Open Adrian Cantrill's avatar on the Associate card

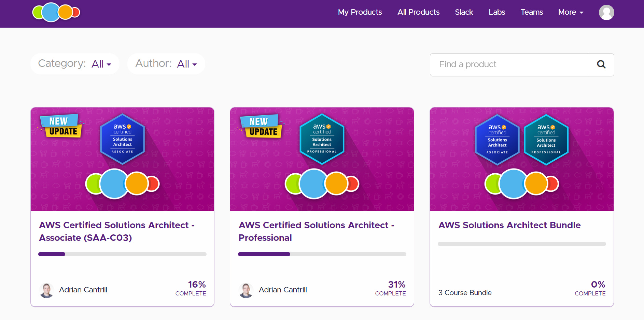click(46, 290)
